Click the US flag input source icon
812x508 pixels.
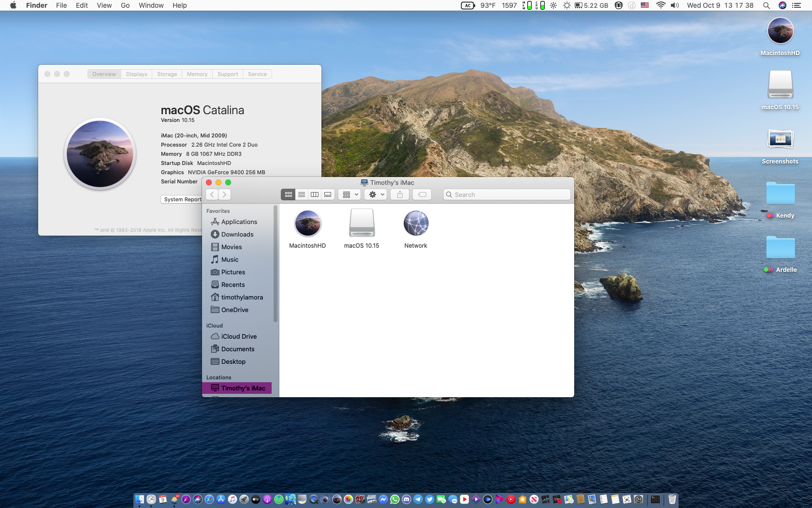point(645,5)
